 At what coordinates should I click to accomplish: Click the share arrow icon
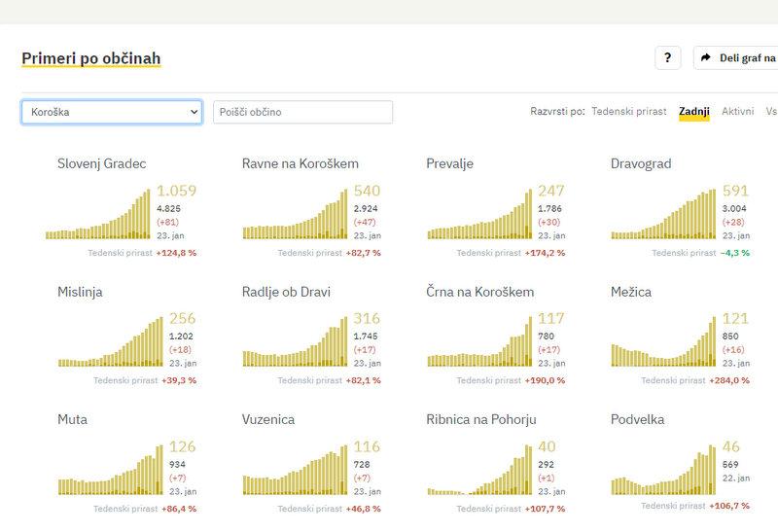point(706,58)
